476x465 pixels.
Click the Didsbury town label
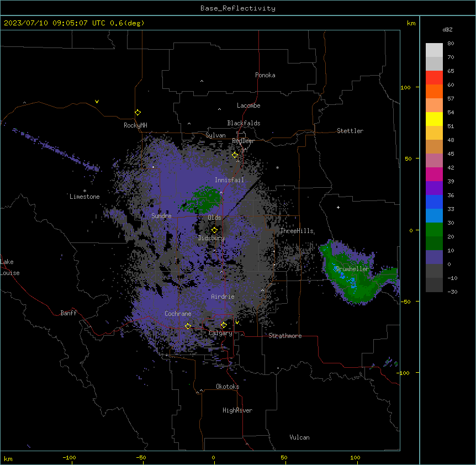coord(211,238)
